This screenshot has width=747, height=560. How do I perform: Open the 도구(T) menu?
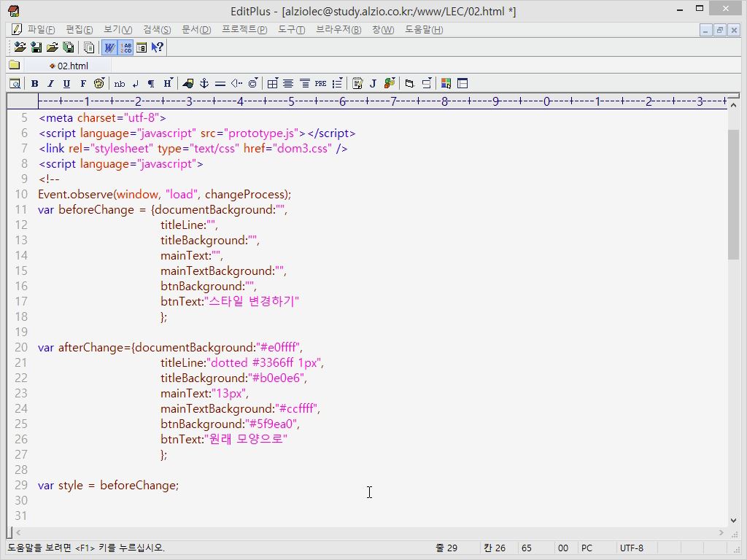tap(292, 29)
